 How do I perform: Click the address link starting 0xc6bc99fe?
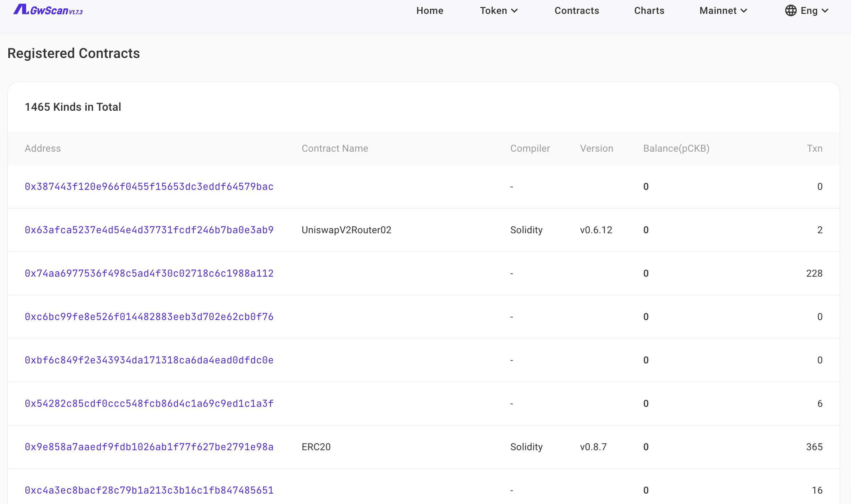click(x=149, y=317)
